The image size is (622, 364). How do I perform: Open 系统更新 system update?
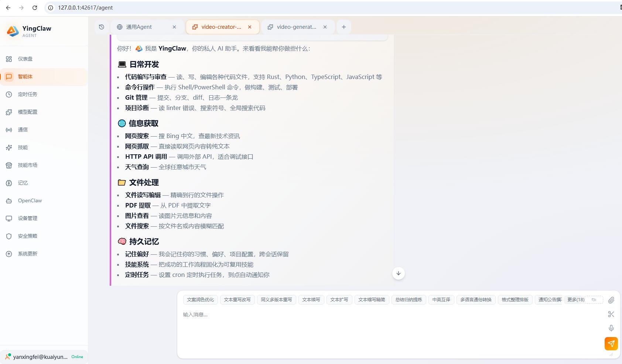pyautogui.click(x=44, y=254)
